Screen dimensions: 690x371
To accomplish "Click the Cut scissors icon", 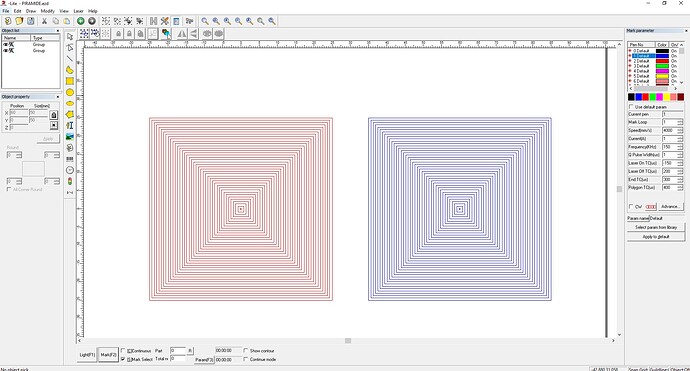I will (44, 21).
